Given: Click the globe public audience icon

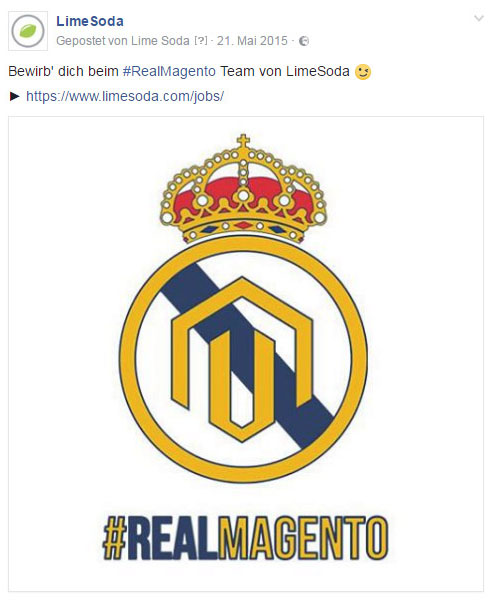Looking at the screenshot, I should (304, 41).
